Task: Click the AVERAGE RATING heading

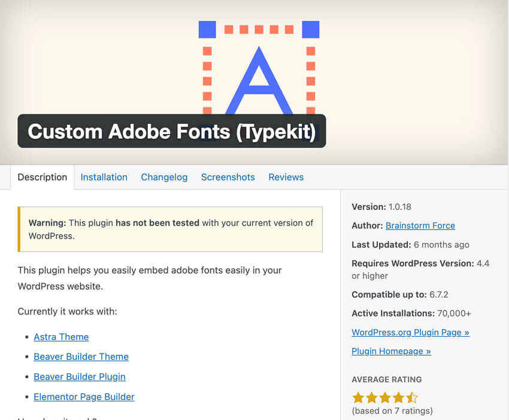Action: (x=387, y=379)
